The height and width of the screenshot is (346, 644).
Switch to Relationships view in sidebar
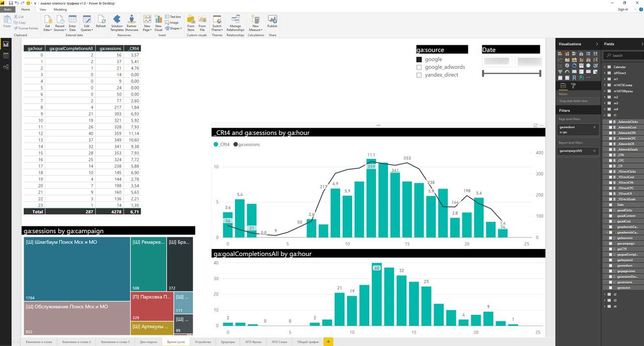[6, 66]
